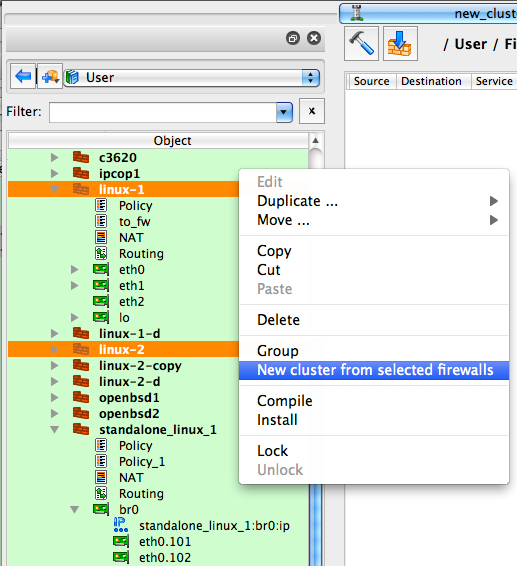Click the eth0 interface icon
This screenshot has height=566, width=517.
point(101,269)
